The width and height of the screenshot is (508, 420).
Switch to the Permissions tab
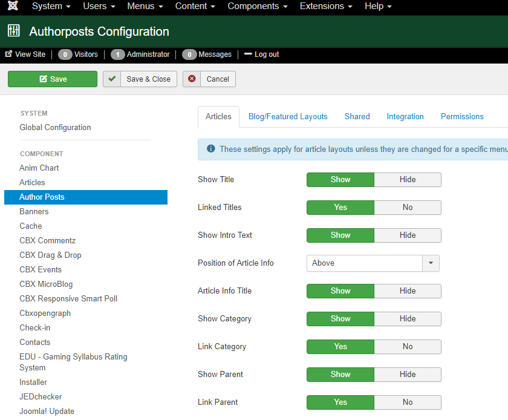coord(462,116)
